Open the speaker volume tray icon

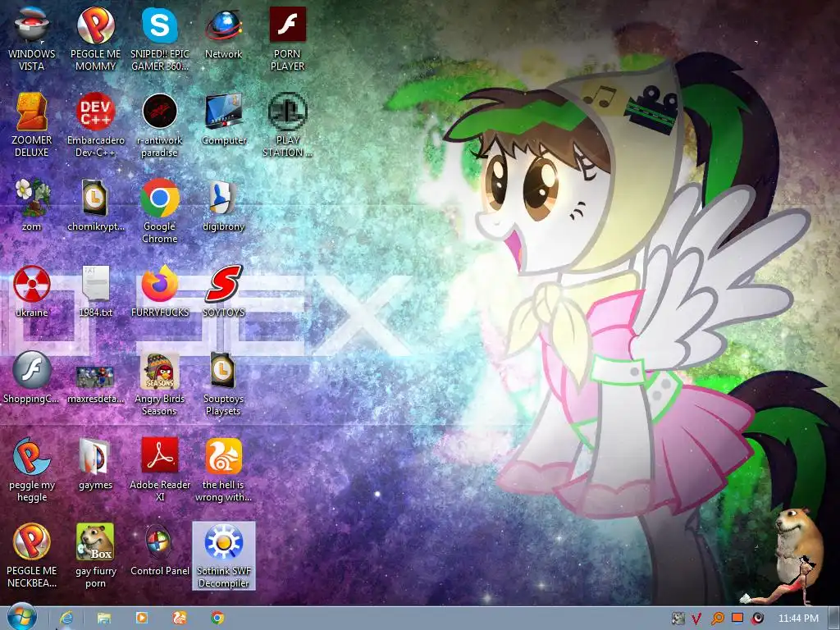click(x=757, y=619)
